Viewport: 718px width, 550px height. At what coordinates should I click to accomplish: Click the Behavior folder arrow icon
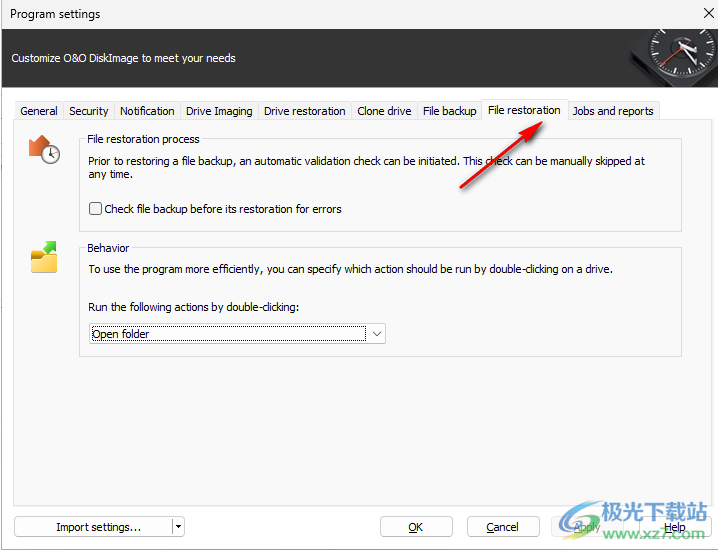pos(44,259)
